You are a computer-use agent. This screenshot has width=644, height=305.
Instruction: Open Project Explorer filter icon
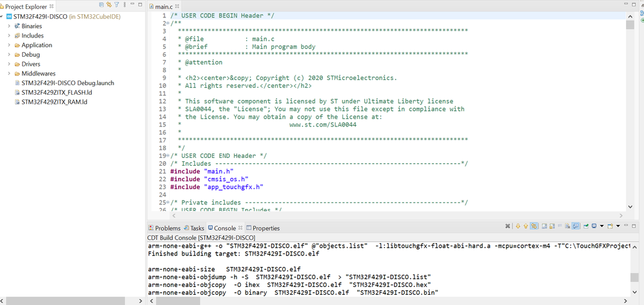(x=116, y=5)
